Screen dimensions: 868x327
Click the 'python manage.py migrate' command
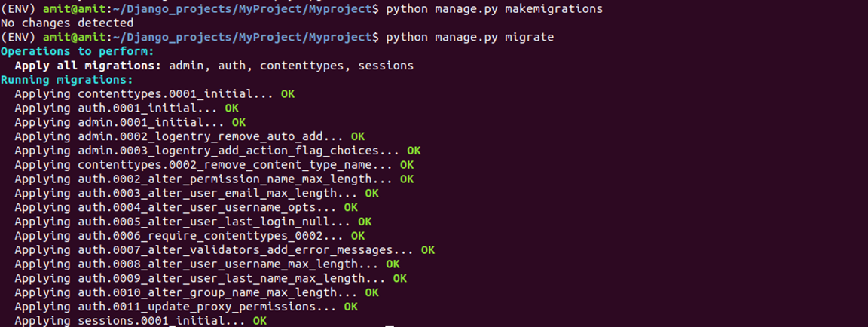(469, 38)
